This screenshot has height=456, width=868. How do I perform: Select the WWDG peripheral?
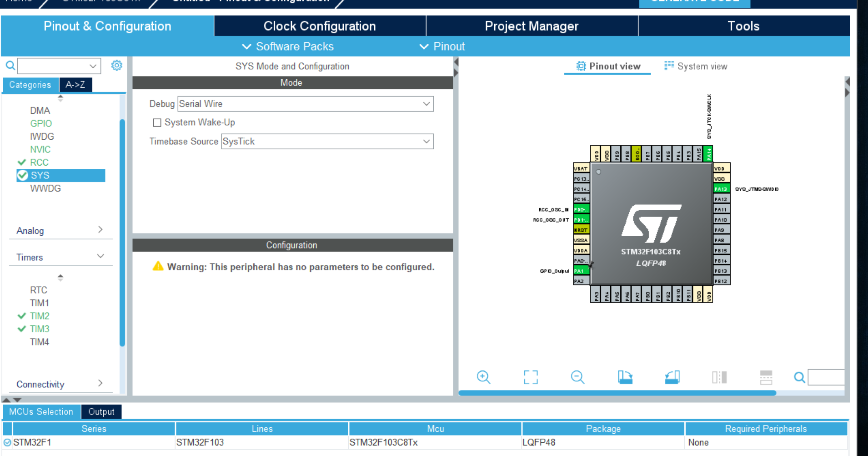click(x=45, y=188)
